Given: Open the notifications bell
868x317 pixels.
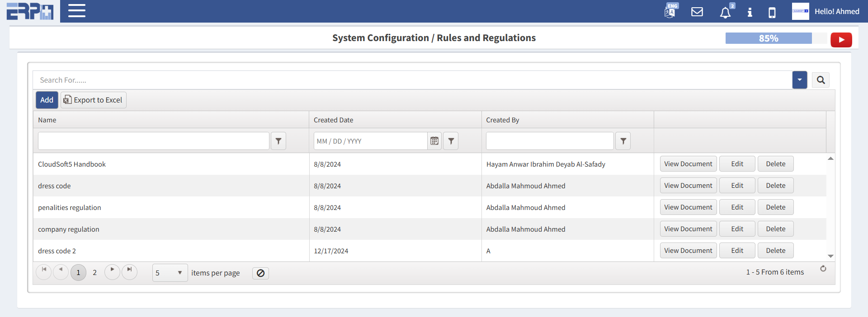Looking at the screenshot, I should coord(725,12).
